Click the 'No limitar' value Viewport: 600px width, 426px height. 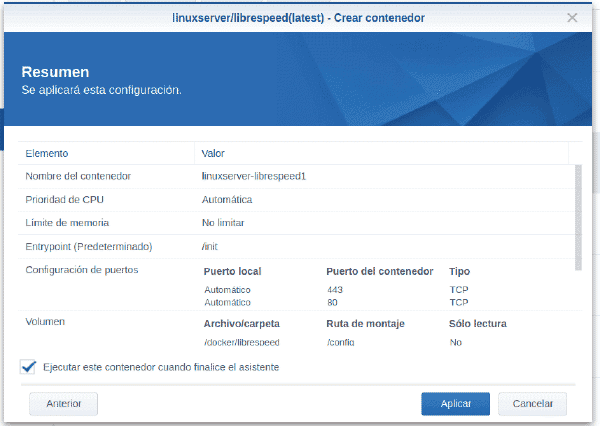tap(223, 223)
